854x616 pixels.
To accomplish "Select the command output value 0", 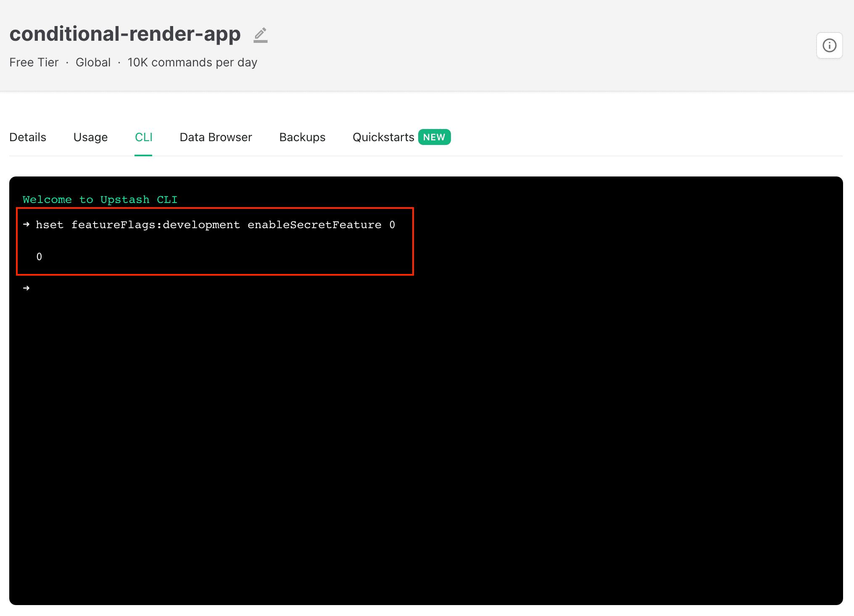I will pyautogui.click(x=39, y=257).
